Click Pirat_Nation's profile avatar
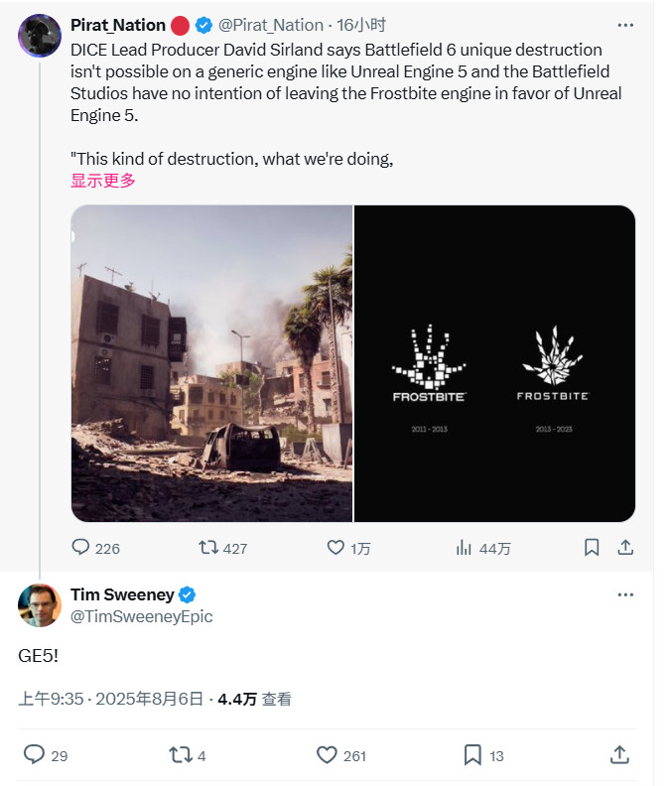672x786 pixels. point(40,36)
